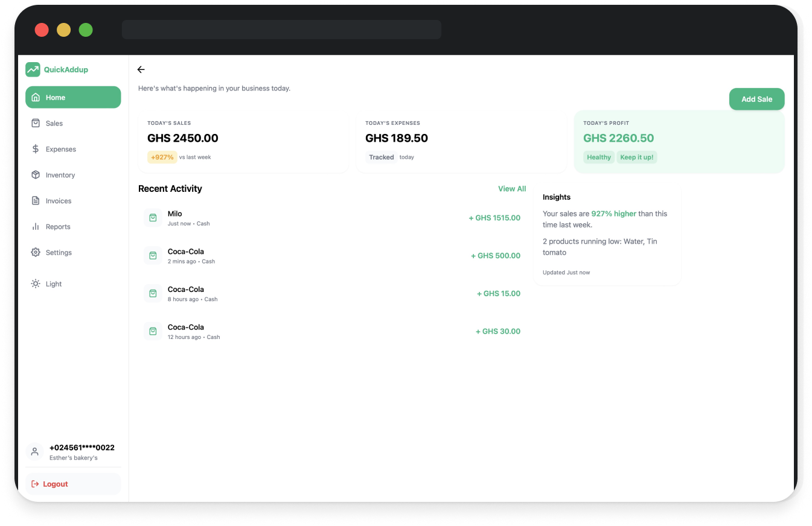Select the Expenses icon in the sidebar

(36, 149)
